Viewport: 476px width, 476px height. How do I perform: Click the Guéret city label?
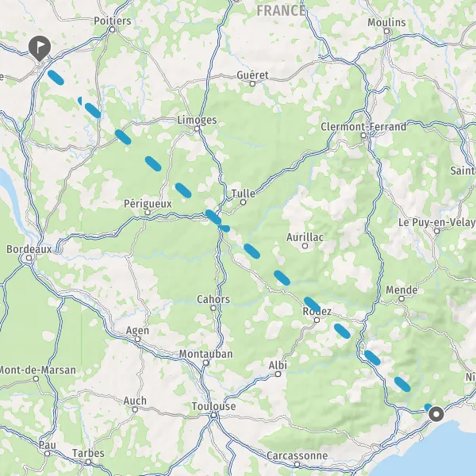(252, 75)
